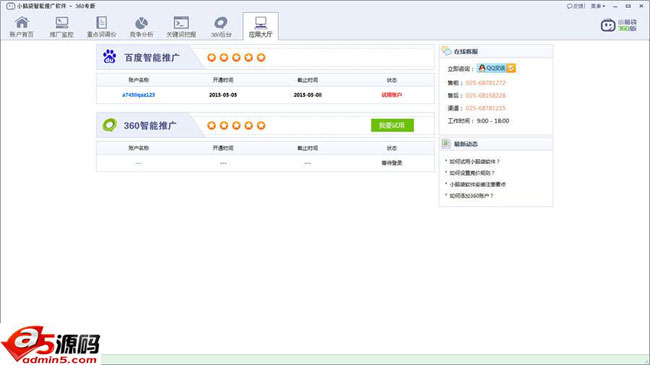
Task: Click the 在线客服 chat bubbles icon
Action: [446, 51]
